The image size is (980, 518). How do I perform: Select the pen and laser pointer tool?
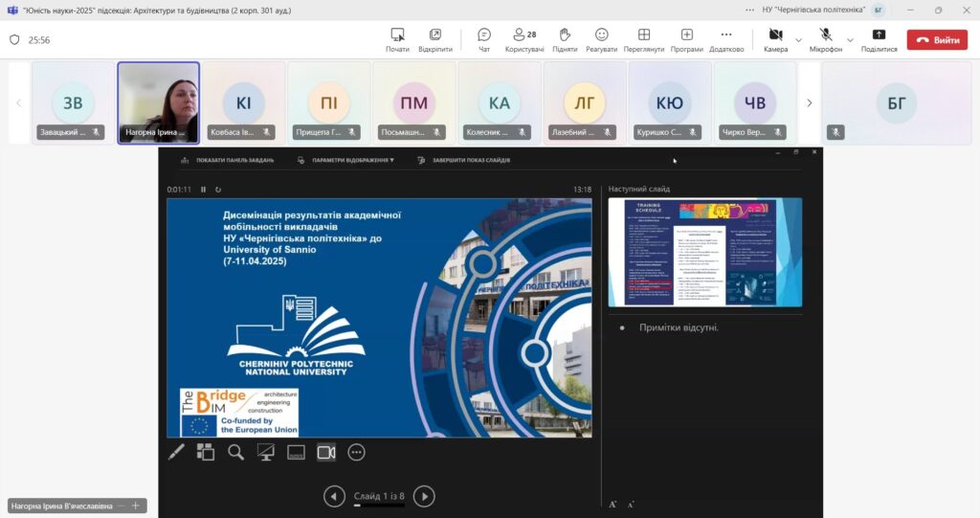coord(177,452)
